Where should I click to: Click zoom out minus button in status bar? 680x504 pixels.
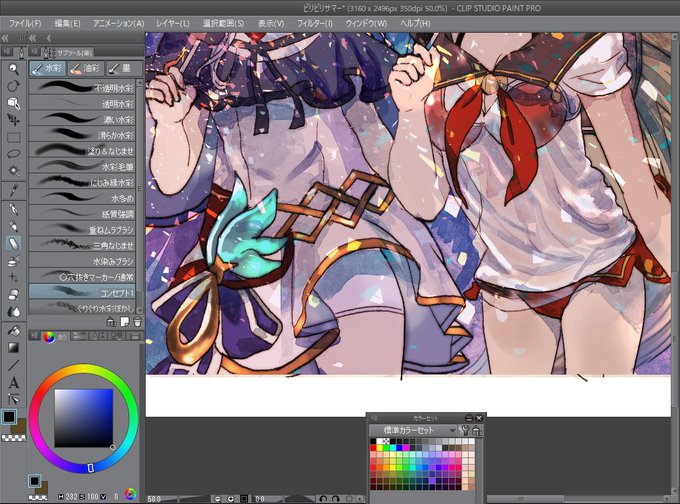(218, 499)
